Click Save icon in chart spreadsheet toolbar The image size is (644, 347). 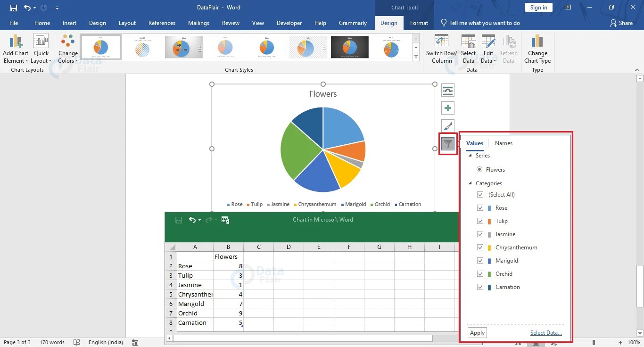click(179, 220)
